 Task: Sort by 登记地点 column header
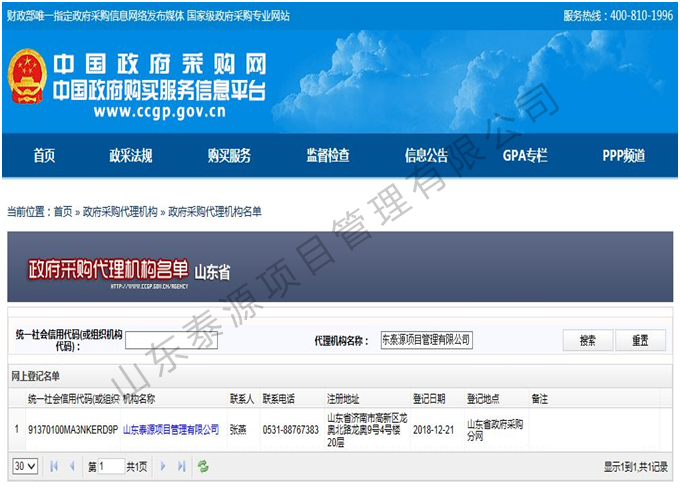(x=483, y=399)
